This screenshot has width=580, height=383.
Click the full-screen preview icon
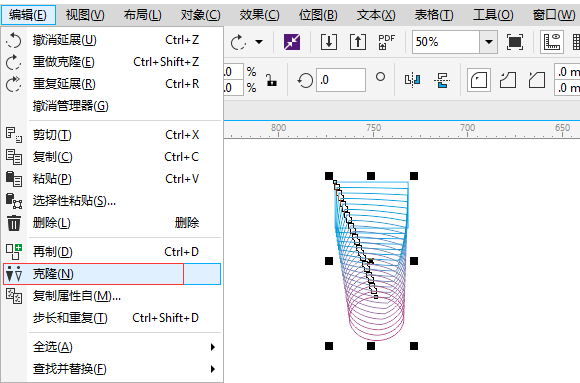[x=515, y=42]
